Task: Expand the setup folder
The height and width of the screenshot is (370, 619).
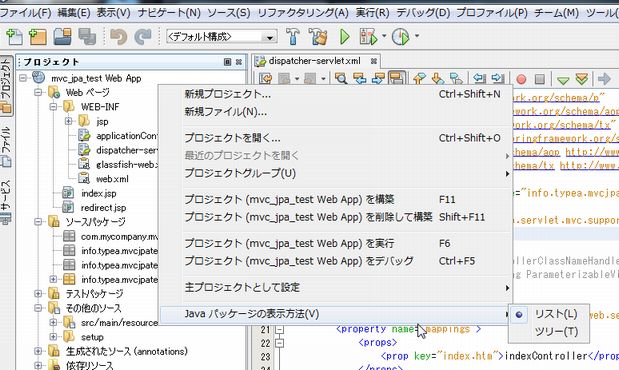Action: click(x=53, y=337)
